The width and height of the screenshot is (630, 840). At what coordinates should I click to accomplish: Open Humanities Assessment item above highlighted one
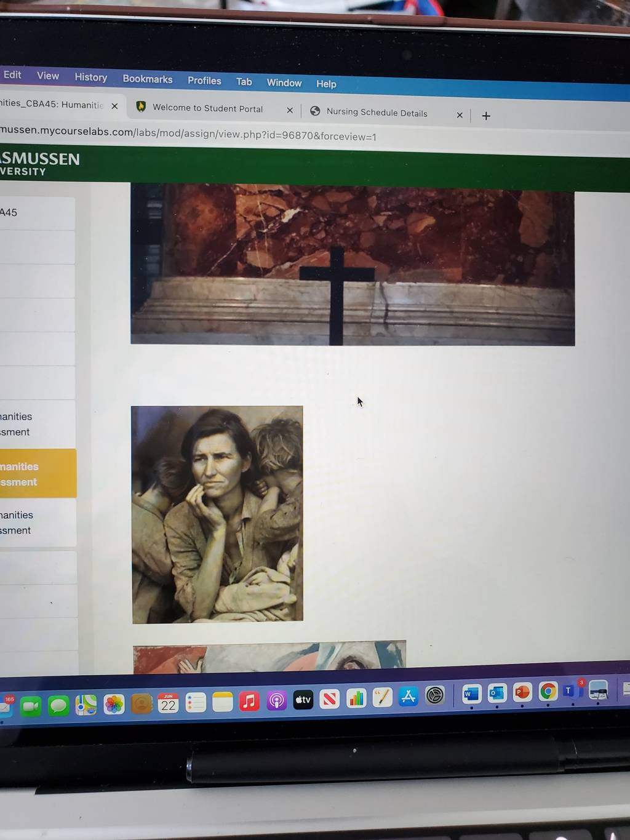click(38, 424)
